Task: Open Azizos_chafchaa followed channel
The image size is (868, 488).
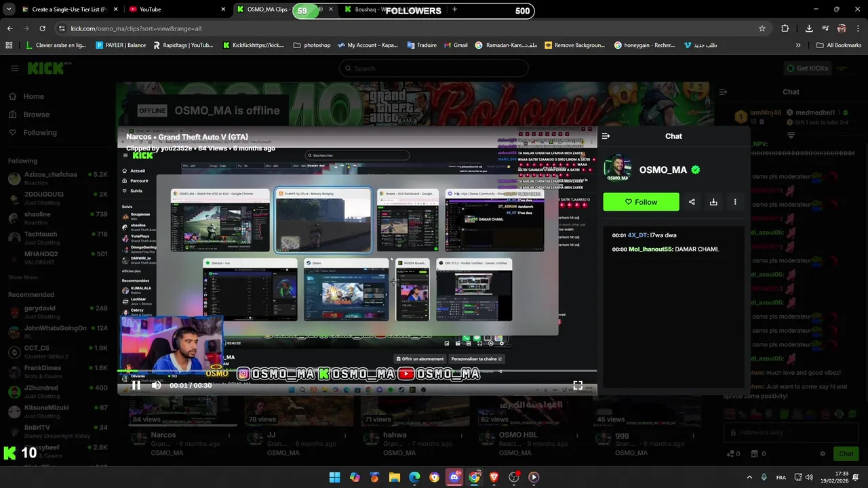Action: click(x=58, y=178)
